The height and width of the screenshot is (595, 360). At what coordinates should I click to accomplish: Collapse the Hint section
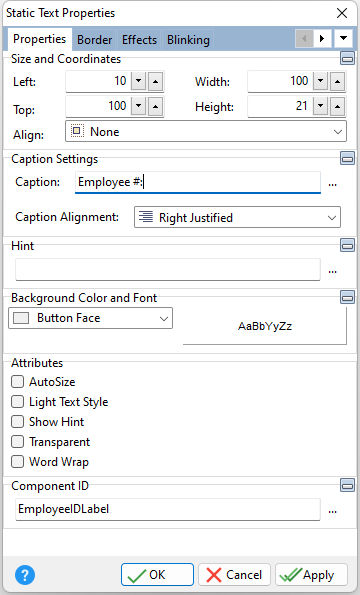pyautogui.click(x=347, y=245)
